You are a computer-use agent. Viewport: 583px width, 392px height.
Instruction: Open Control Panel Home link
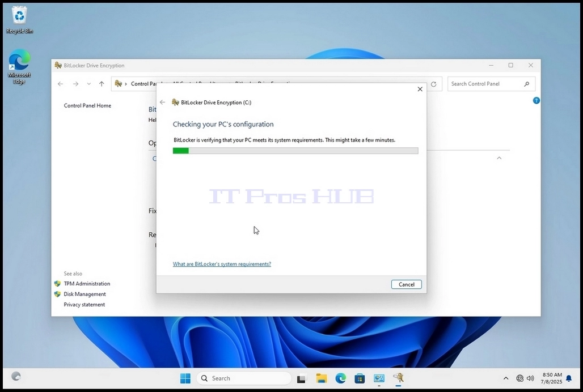(87, 105)
